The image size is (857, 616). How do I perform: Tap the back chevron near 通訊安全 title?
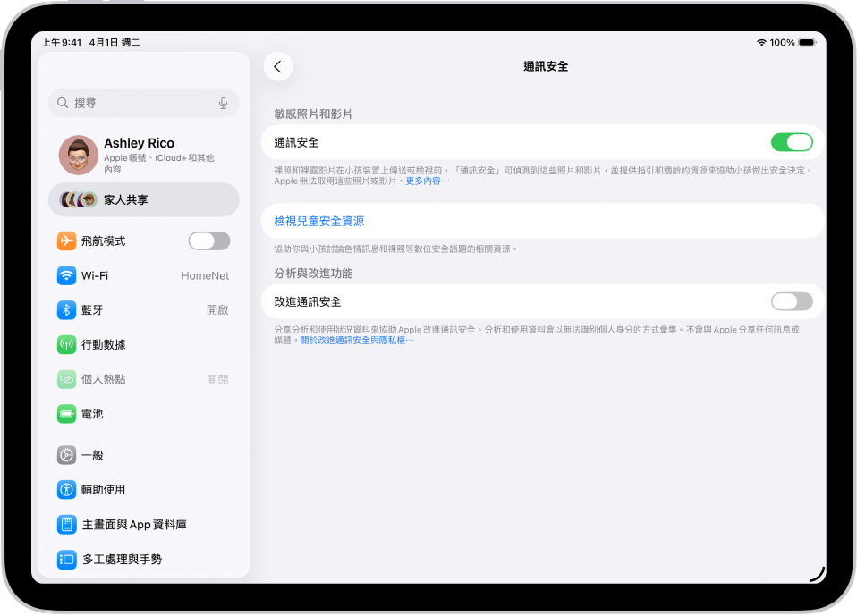point(277,66)
